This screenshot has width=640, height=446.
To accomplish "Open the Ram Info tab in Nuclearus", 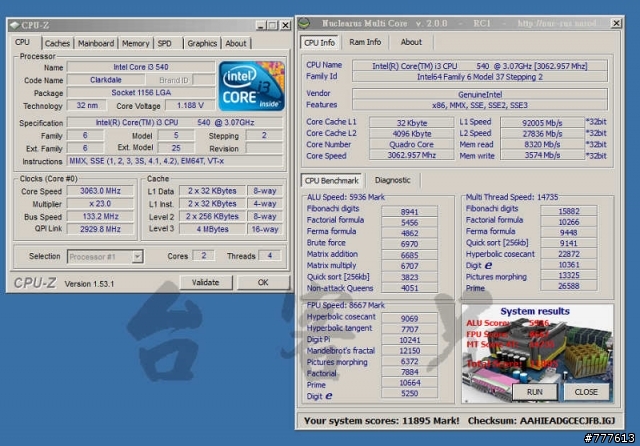I will (365, 42).
